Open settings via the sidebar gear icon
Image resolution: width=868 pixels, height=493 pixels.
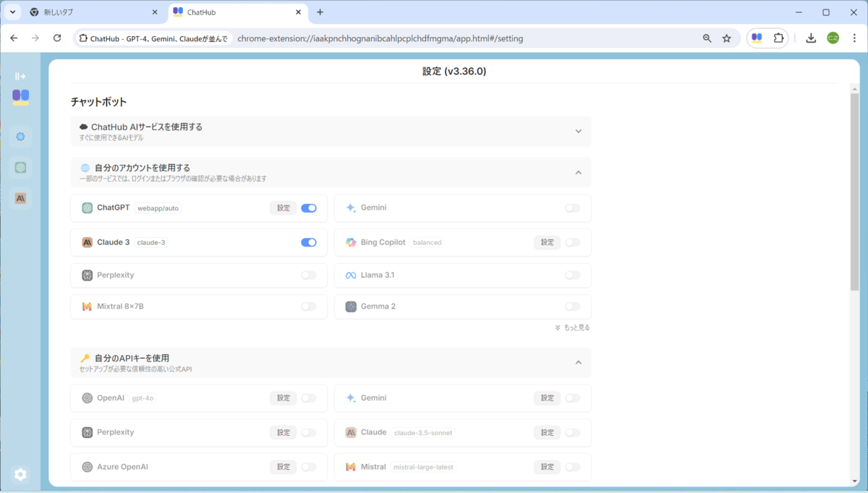coord(20,474)
